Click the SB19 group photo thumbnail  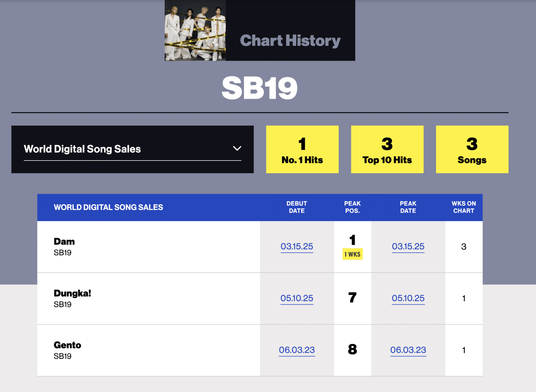tap(195, 31)
